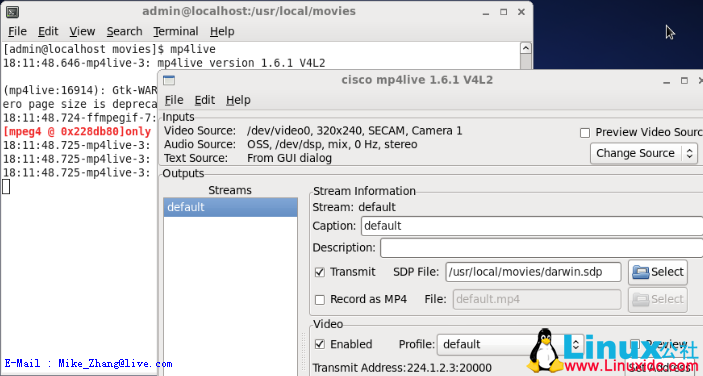Open Help menu in terminal window
This screenshot has width=703, height=376.
222,31
